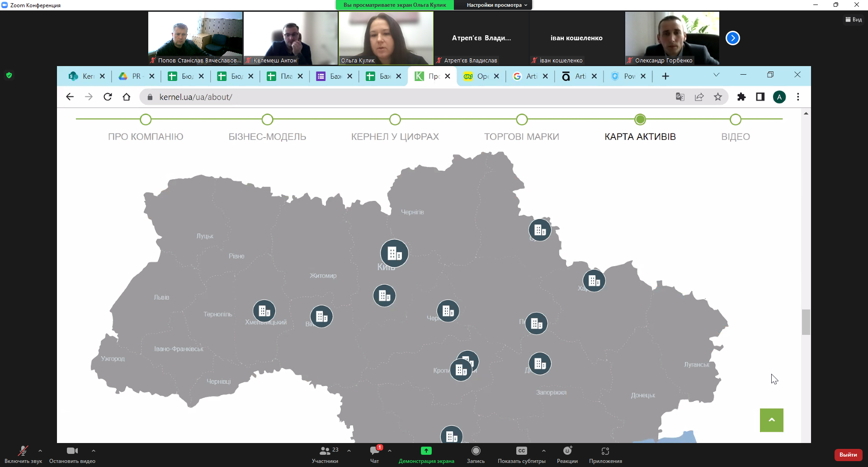Select БІЗНЕС-МОДЕЛЬ section
This screenshot has width=868, height=467.
pos(267,137)
